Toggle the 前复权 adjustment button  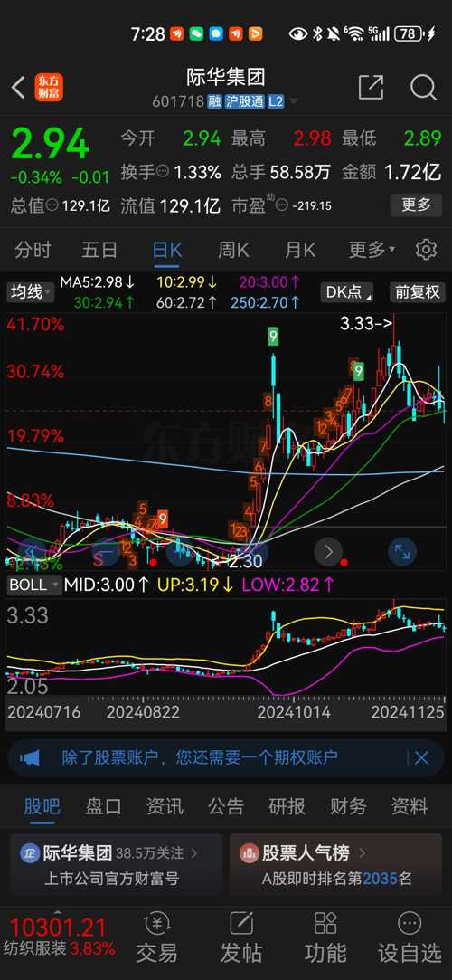coord(417,292)
